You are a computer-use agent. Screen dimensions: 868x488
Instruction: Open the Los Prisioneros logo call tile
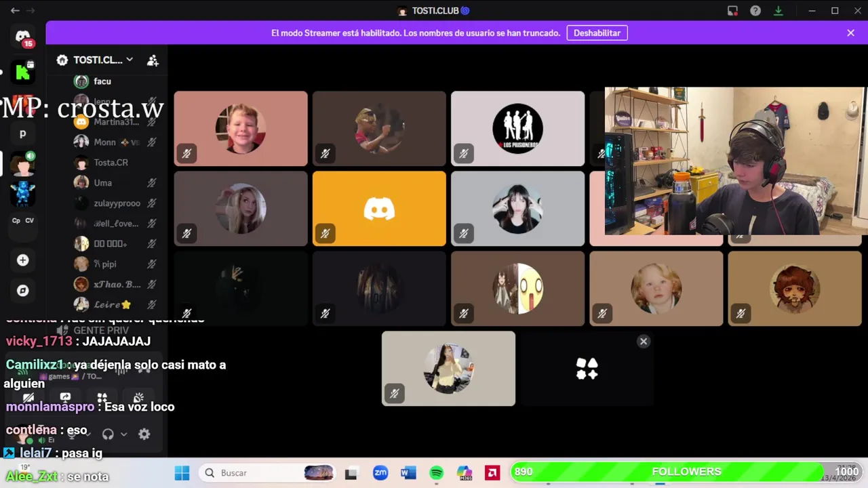(517, 129)
